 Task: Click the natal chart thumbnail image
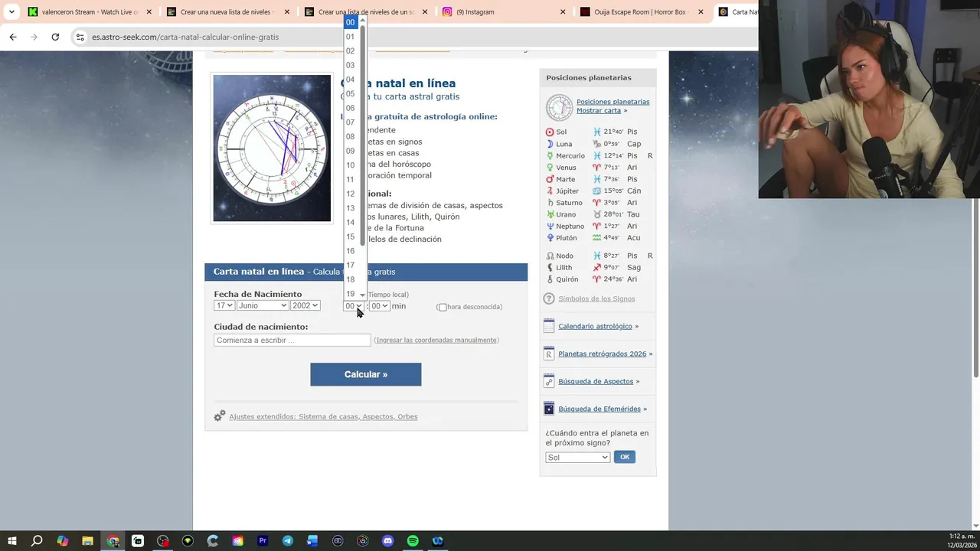272,148
